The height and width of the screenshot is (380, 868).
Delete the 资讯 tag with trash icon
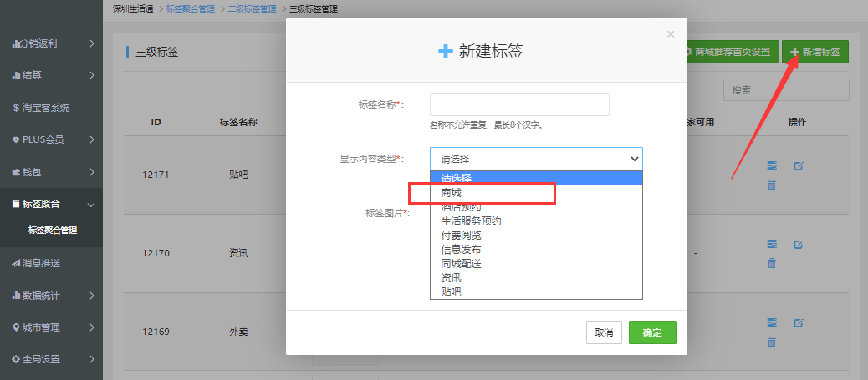(x=772, y=263)
